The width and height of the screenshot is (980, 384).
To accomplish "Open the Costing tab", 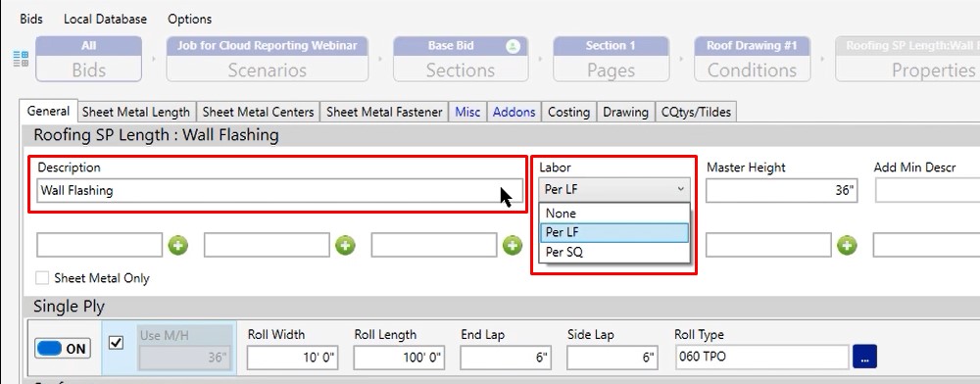I will pyautogui.click(x=568, y=112).
